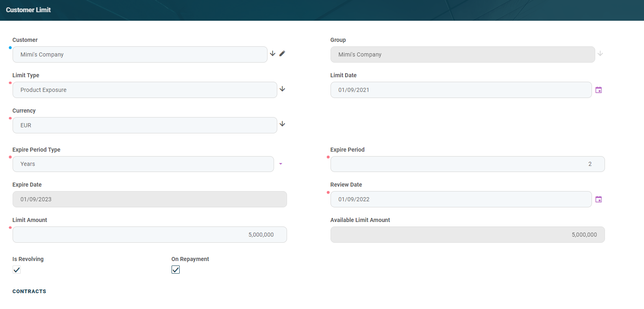Click the Customer Limit header title
644x309 pixels.
[x=28, y=10]
